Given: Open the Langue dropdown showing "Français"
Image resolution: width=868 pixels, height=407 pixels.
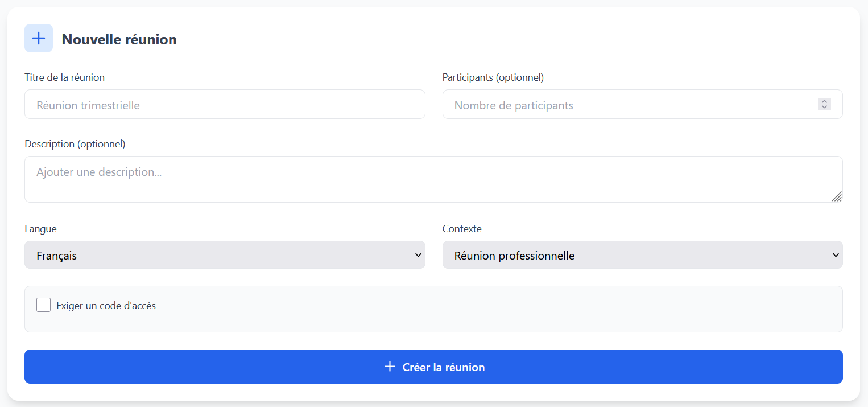Looking at the screenshot, I should pos(225,255).
